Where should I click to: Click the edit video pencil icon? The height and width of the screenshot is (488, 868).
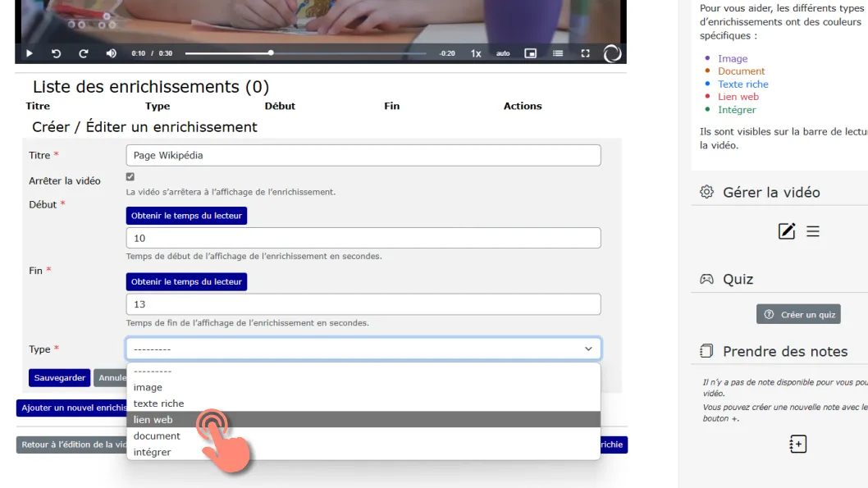click(x=787, y=231)
